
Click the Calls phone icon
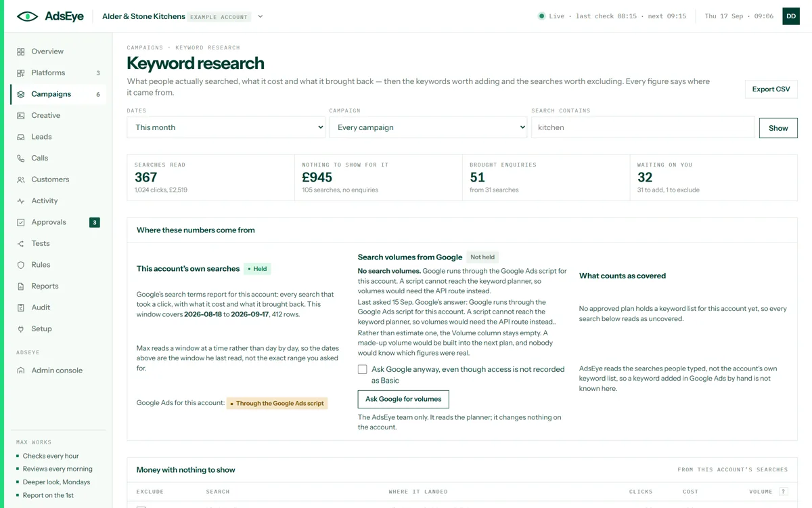[x=21, y=158]
